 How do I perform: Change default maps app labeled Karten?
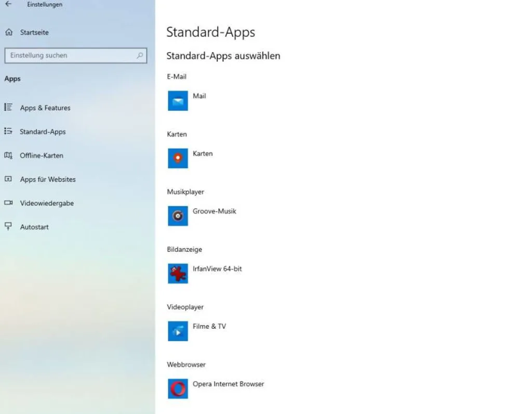click(x=203, y=153)
